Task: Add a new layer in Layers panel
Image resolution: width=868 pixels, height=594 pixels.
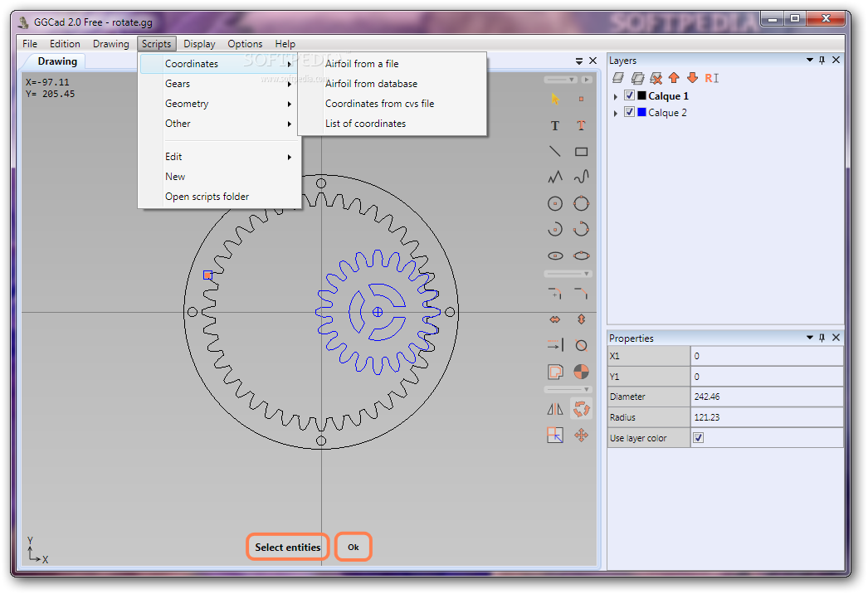Action: click(618, 78)
